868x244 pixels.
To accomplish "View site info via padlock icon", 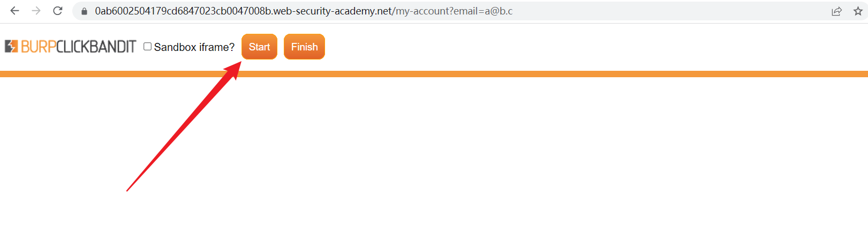I will tap(84, 11).
